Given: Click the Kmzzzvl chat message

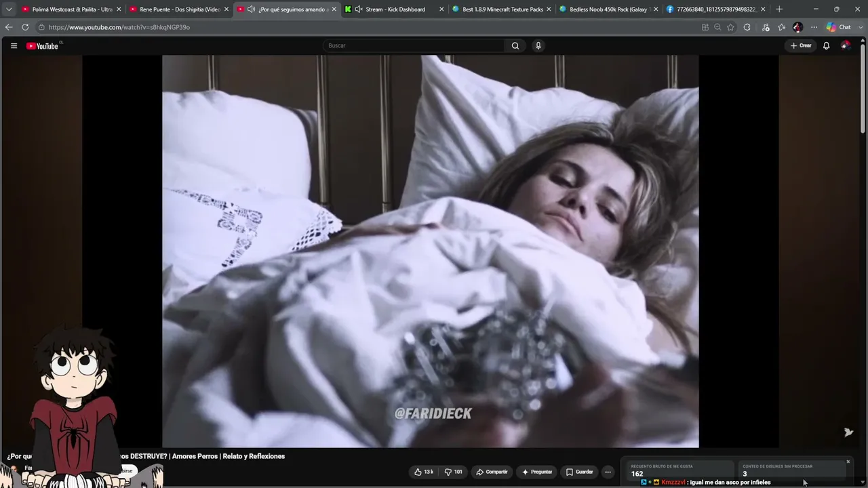Looking at the screenshot, I should pyautogui.click(x=705, y=483).
